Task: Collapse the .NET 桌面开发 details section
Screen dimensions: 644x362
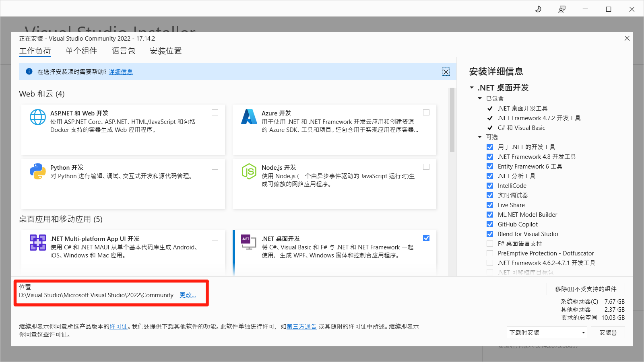Action: click(472, 88)
